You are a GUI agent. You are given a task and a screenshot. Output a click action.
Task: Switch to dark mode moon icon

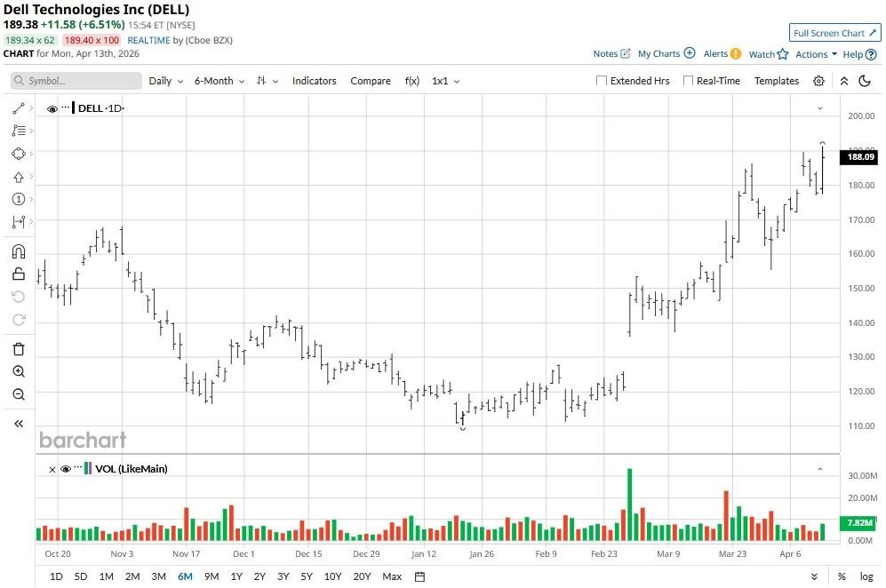(865, 81)
